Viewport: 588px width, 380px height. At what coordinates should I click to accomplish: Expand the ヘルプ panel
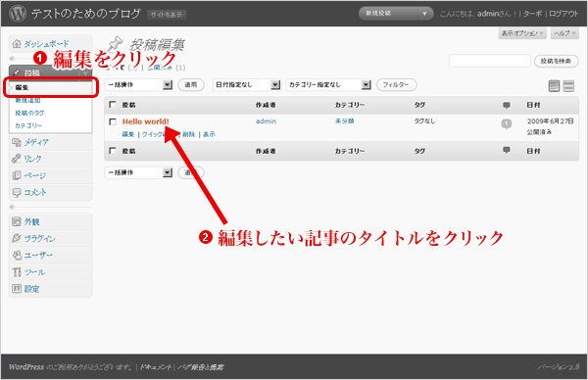[564, 33]
